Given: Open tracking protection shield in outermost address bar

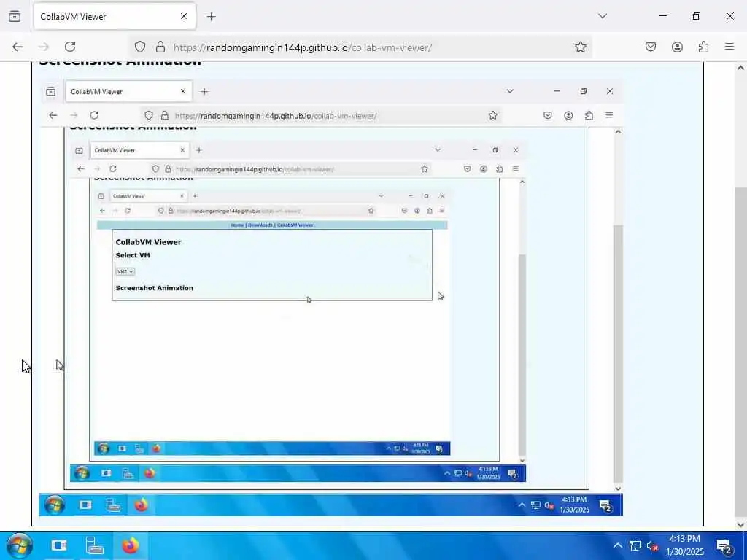Looking at the screenshot, I should pyautogui.click(x=139, y=47).
